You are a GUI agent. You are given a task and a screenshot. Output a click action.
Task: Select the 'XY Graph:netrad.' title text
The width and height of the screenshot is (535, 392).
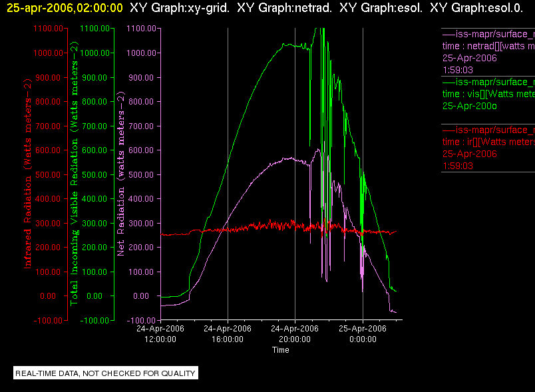click(x=285, y=7)
